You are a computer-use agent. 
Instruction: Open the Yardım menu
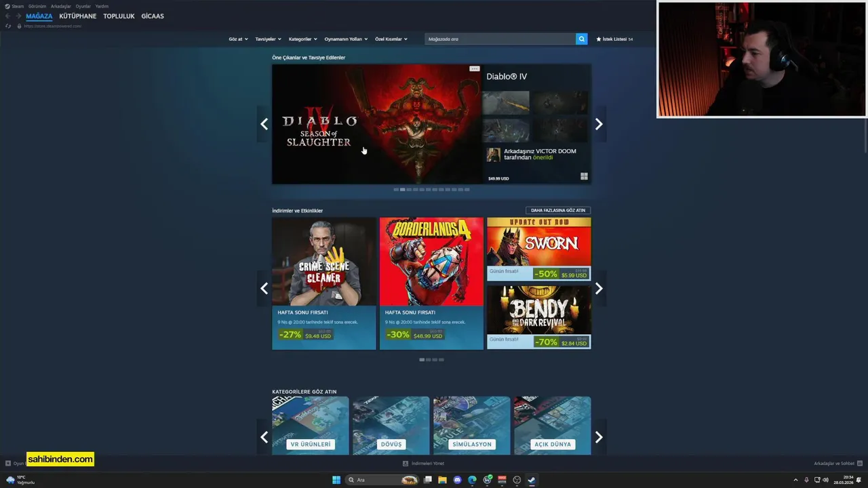click(x=102, y=6)
